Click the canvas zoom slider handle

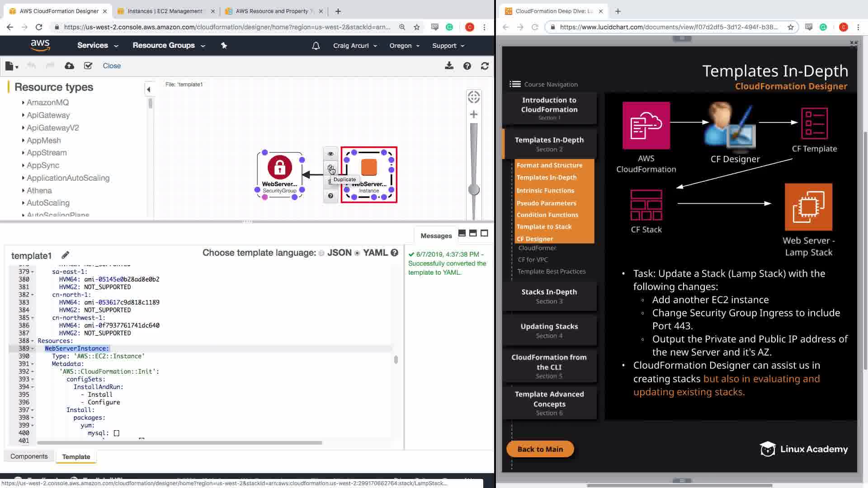pyautogui.click(x=474, y=190)
